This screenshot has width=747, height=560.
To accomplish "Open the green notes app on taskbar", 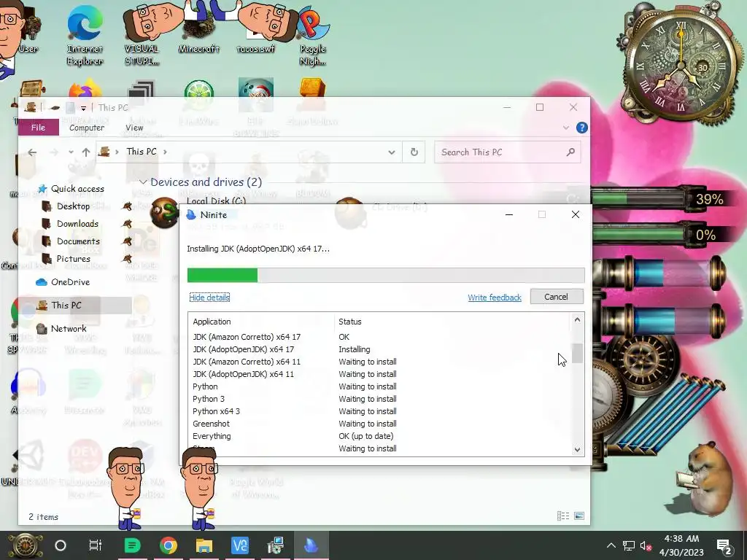I will 132,545.
